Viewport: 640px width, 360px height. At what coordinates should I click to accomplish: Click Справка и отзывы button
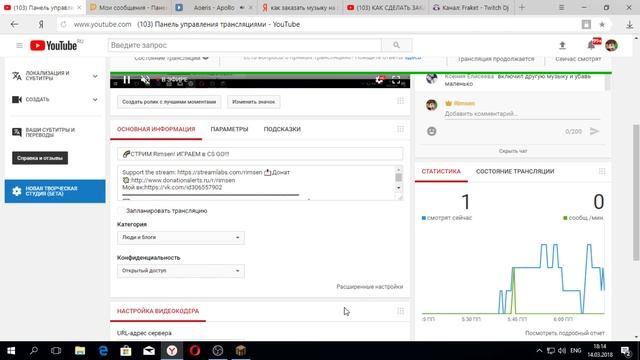pyautogui.click(x=40, y=158)
